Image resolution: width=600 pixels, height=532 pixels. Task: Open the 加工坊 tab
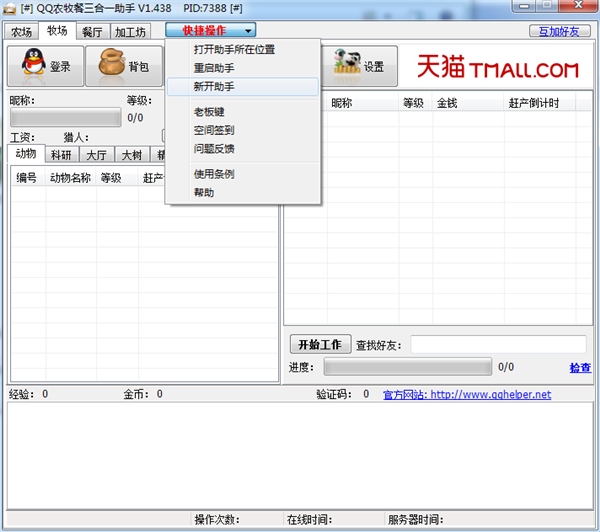point(129,32)
